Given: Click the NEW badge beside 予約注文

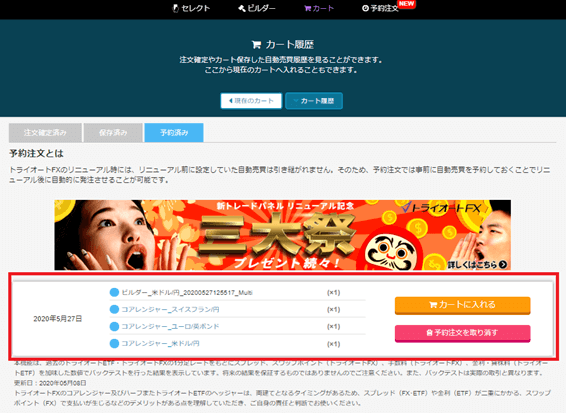Looking at the screenshot, I should click(x=406, y=4).
